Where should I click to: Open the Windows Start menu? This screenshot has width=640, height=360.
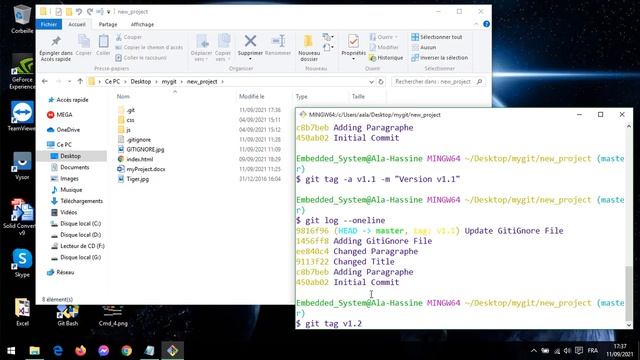[x=11, y=351]
